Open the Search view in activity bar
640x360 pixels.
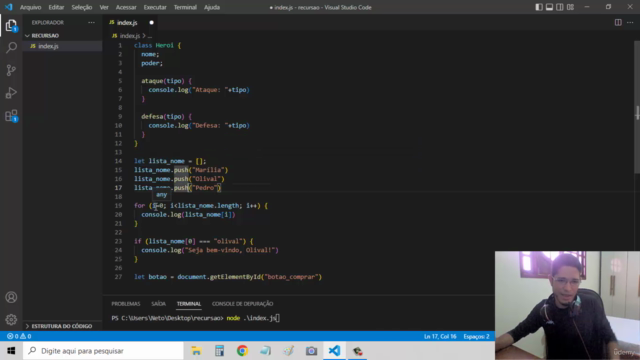click(11, 48)
